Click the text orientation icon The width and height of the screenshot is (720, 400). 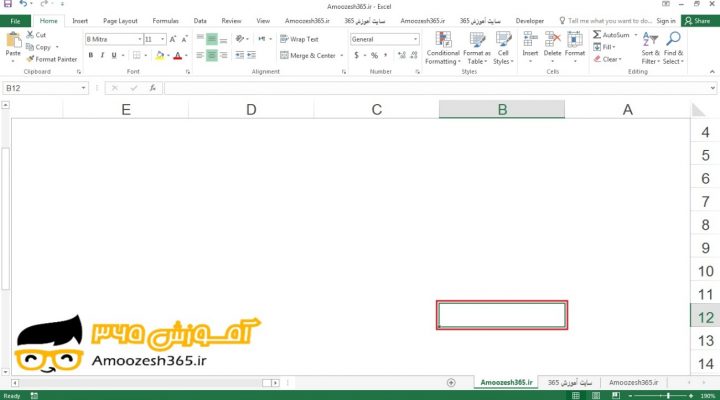[240, 39]
